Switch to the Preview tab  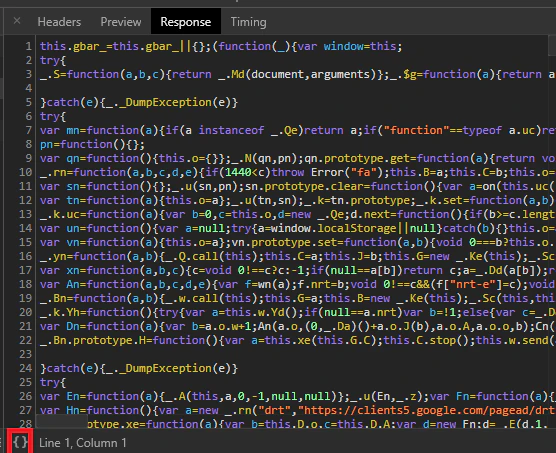[121, 22]
